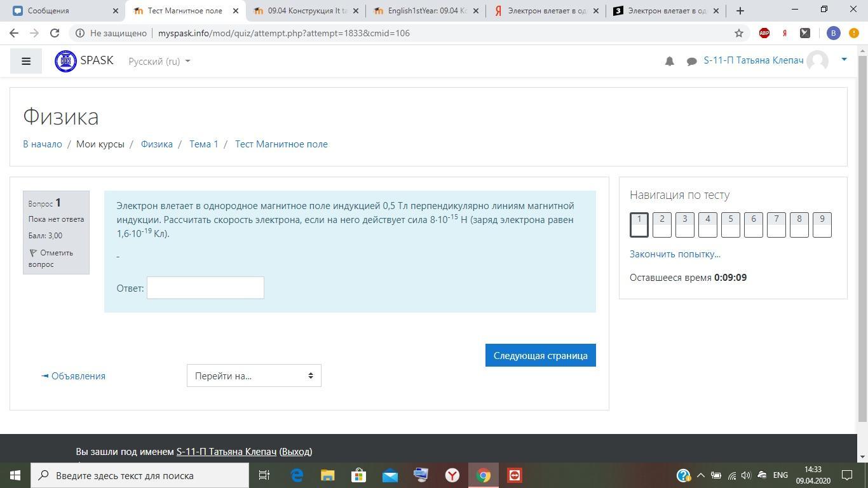Expand the "Русский (ru)" language dropdown
Screen dimensions: 868x488
[159, 61]
